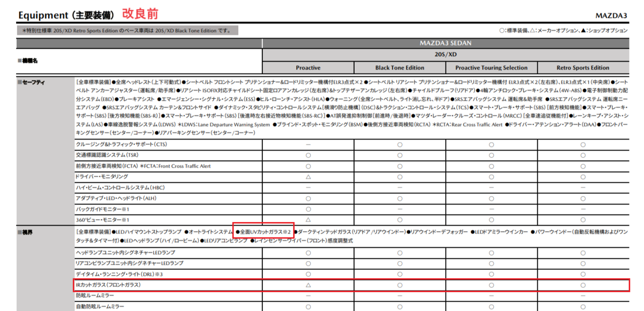Click the Retro Sports Edition column header

pyautogui.click(x=583, y=68)
